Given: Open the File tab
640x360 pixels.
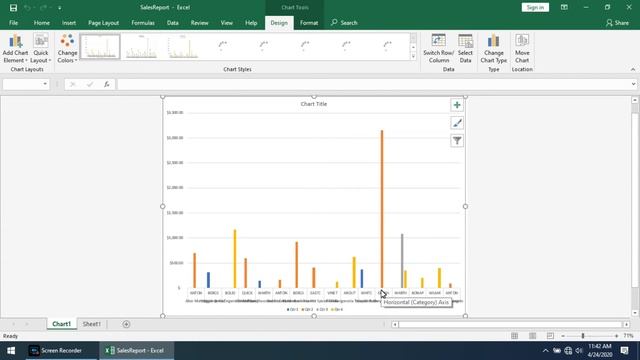Looking at the screenshot, I should pyautogui.click(x=13, y=23).
